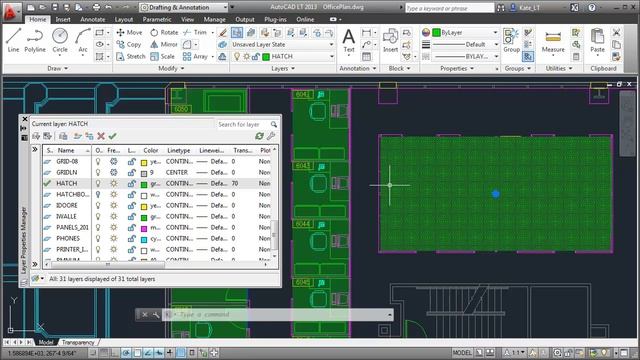Click the Paste tool
The width and height of the screenshot is (640, 360).
(597, 40)
